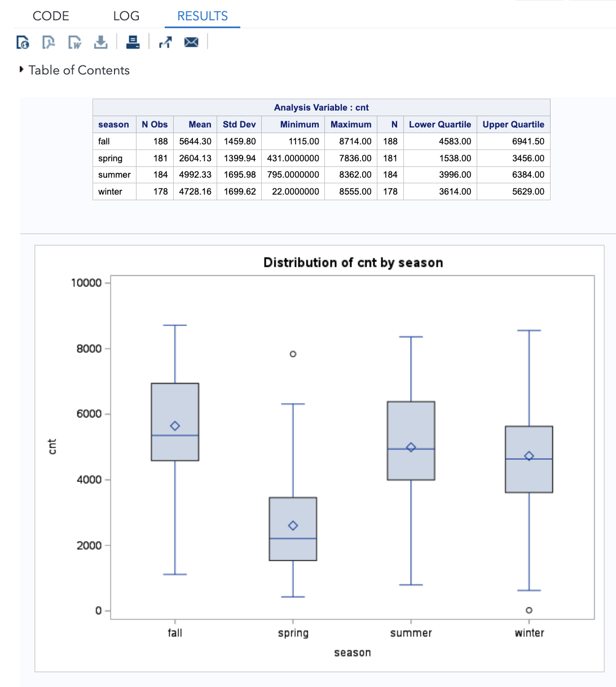Click the fall mean diamond marker

coord(175,426)
